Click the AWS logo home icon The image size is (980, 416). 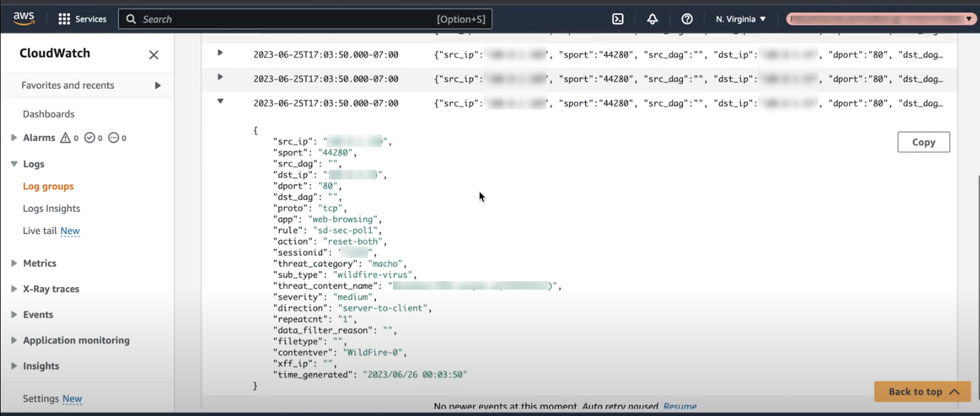[24, 18]
